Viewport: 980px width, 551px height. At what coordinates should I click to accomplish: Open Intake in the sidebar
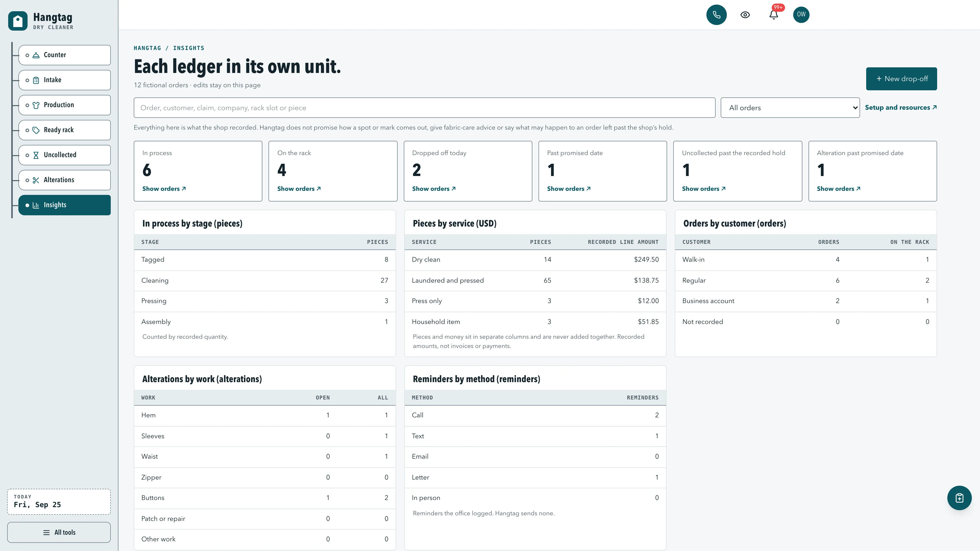coord(65,80)
